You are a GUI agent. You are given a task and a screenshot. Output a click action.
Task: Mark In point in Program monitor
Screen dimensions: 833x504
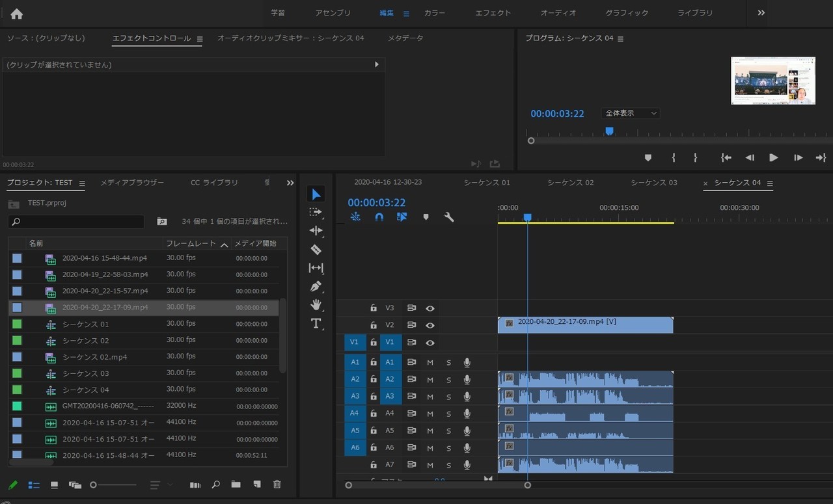point(674,157)
